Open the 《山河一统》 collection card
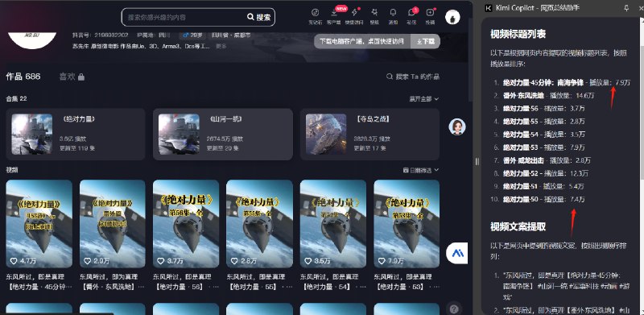 pos(223,134)
